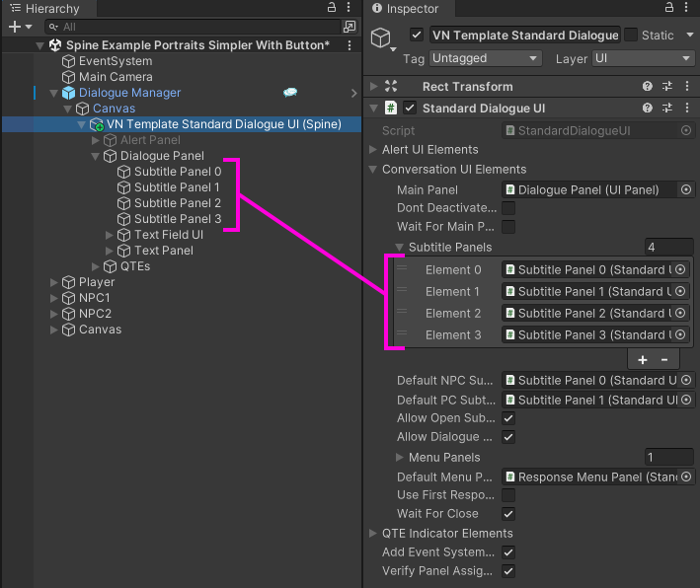700x588 pixels.
Task: Toggle the Static checkbox
Action: click(630, 35)
